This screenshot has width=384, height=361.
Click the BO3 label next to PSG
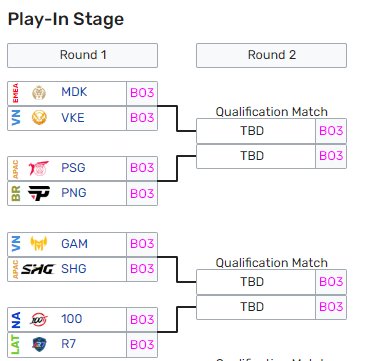142,168
